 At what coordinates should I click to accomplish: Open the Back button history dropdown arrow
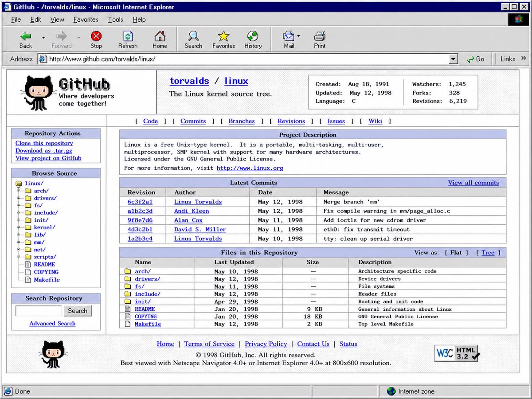click(x=43, y=38)
